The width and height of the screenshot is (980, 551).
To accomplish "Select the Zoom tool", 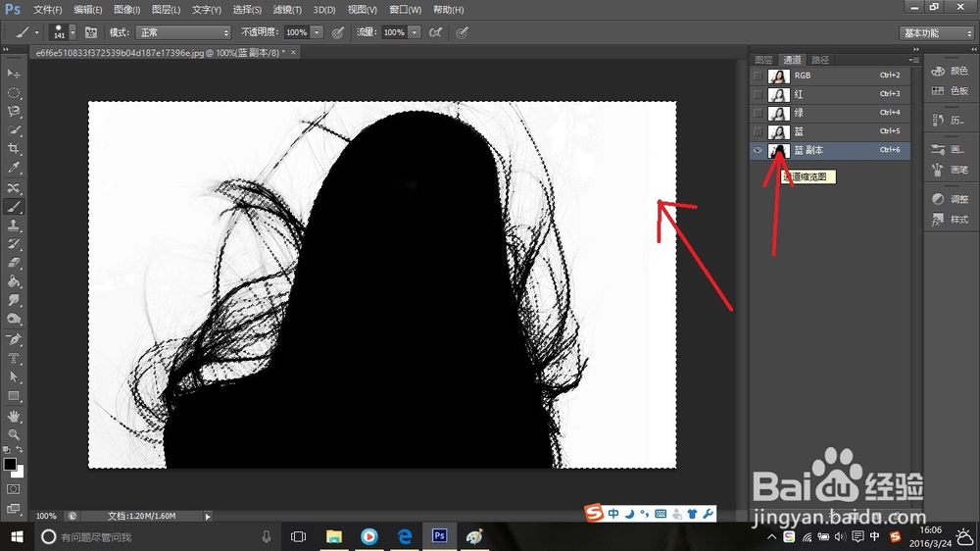I will 13,434.
